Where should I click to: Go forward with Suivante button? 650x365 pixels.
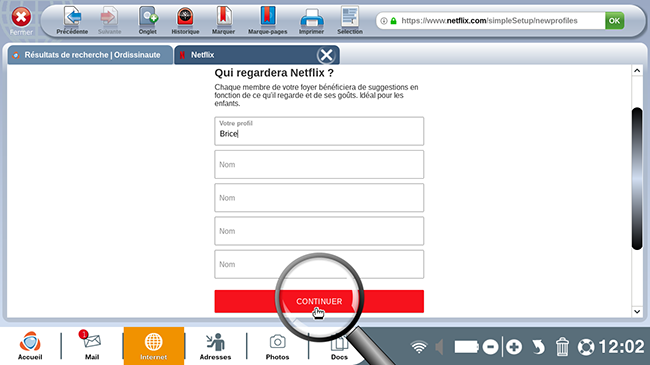pos(109,20)
